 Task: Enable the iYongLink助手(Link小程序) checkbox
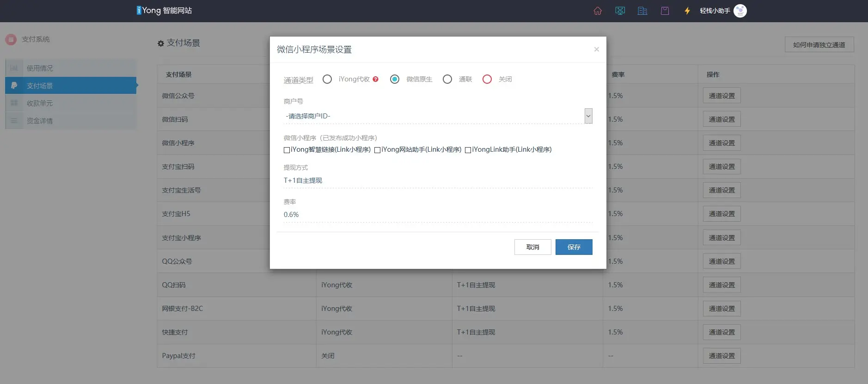pos(468,150)
